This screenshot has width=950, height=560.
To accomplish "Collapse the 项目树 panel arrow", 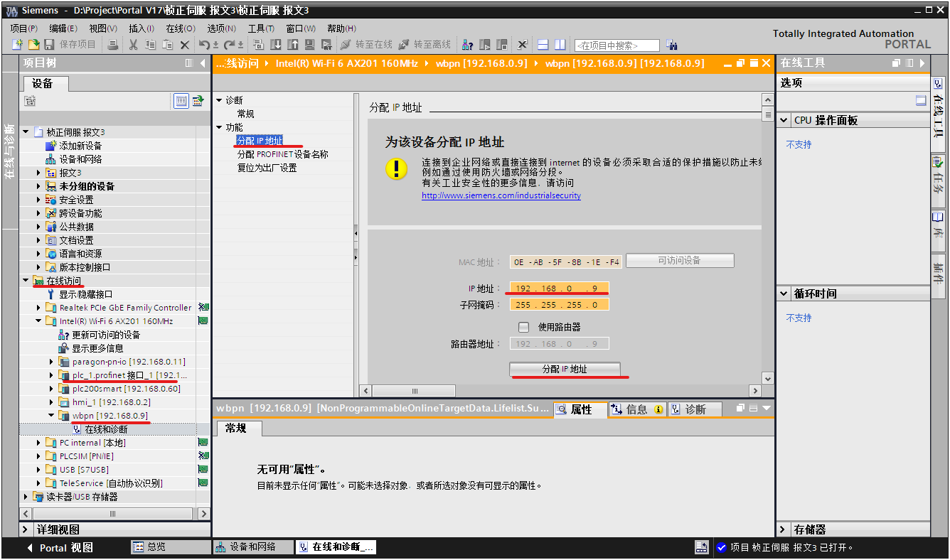I will tap(203, 63).
